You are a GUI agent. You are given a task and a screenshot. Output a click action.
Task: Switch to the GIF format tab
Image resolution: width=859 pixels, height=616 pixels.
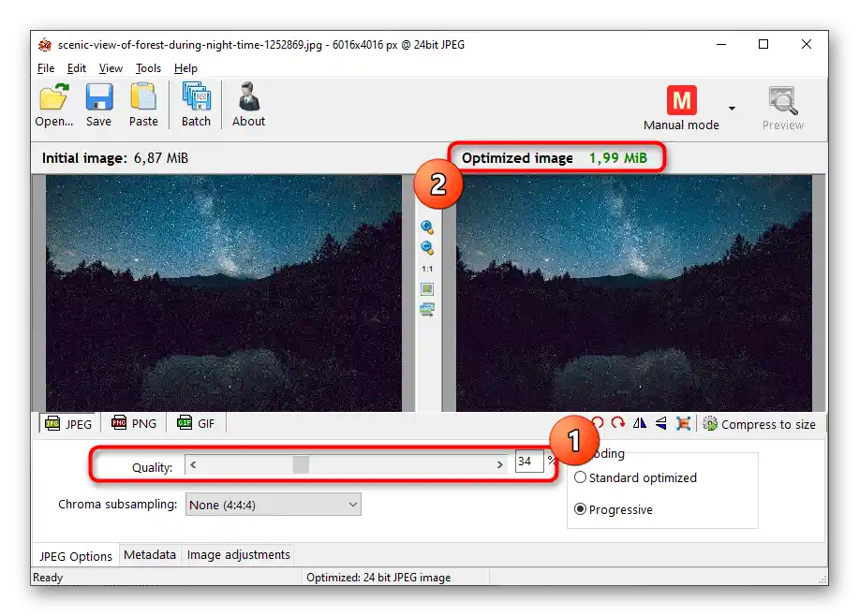click(196, 423)
